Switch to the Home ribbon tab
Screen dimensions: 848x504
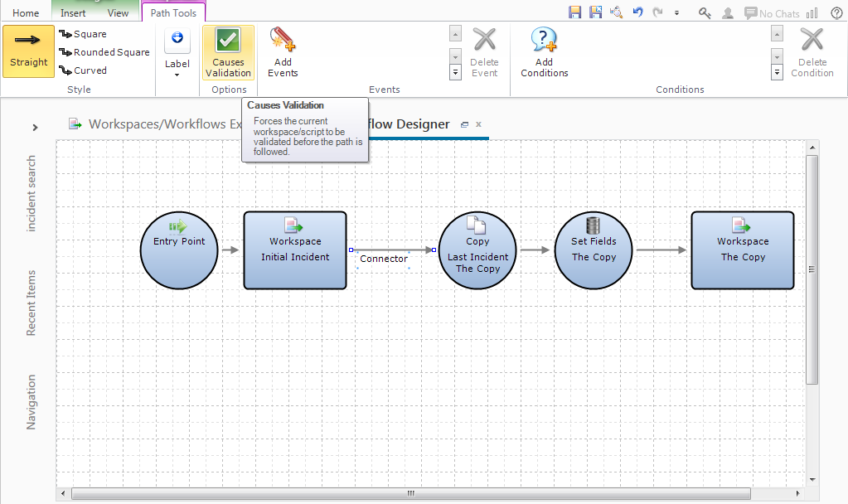click(x=26, y=13)
